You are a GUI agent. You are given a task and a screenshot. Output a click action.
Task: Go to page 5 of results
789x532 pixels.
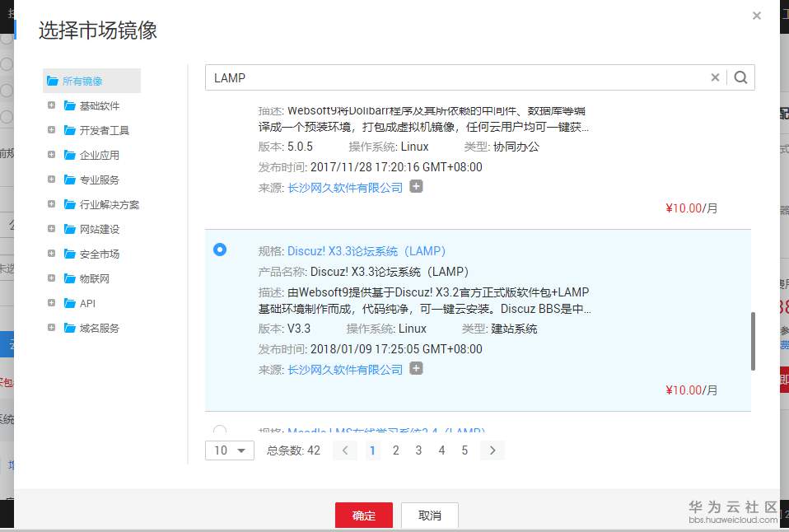pos(465,450)
